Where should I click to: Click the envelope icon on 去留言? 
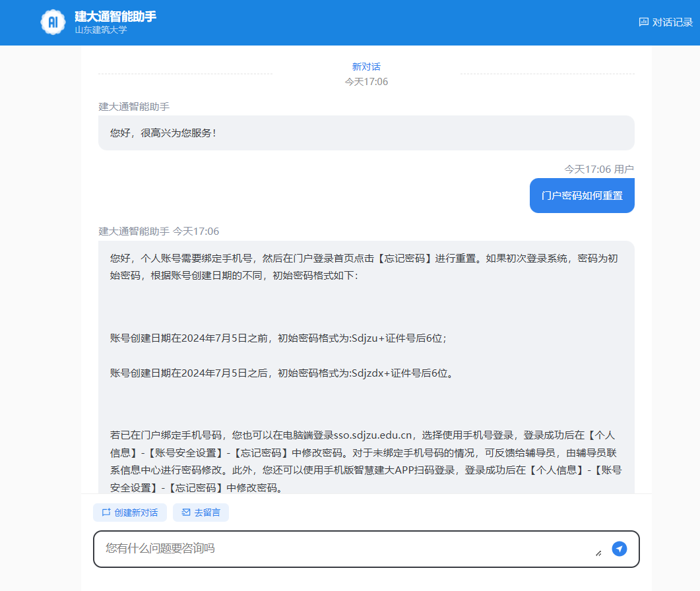click(186, 513)
